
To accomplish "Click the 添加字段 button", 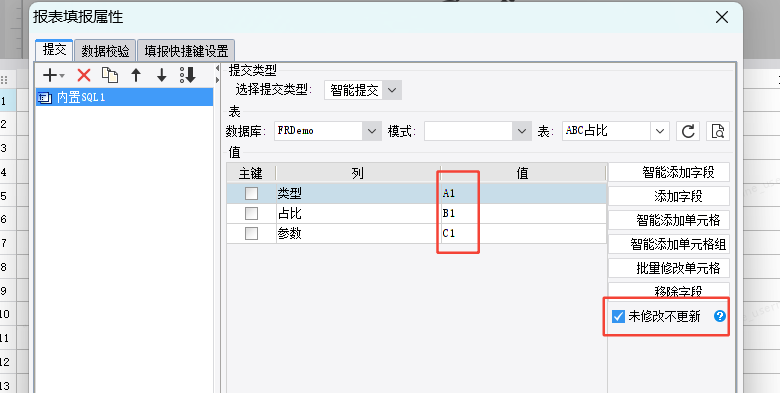I will click(x=669, y=196).
